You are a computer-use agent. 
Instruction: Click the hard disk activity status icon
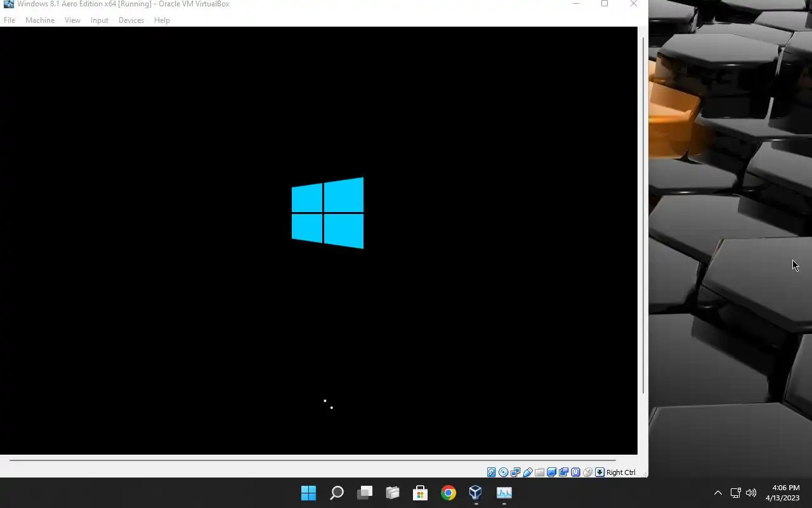pyautogui.click(x=491, y=472)
